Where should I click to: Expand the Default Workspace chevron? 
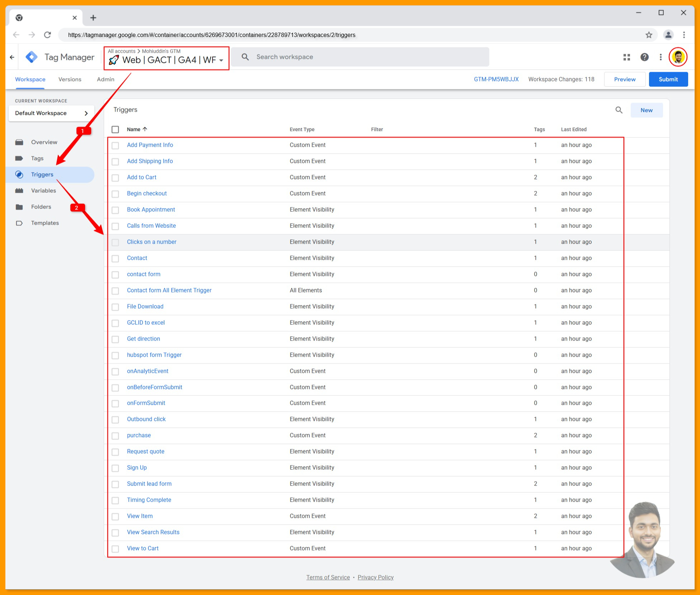tap(86, 113)
